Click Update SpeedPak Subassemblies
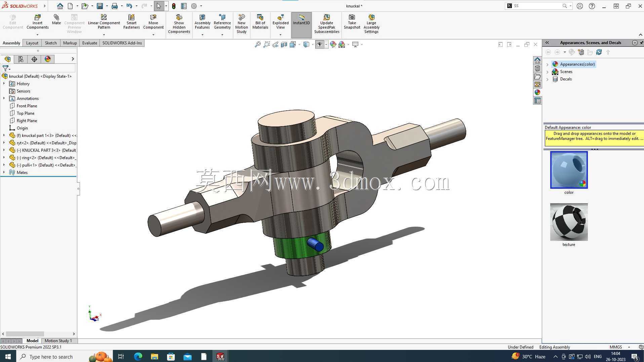 327,24
